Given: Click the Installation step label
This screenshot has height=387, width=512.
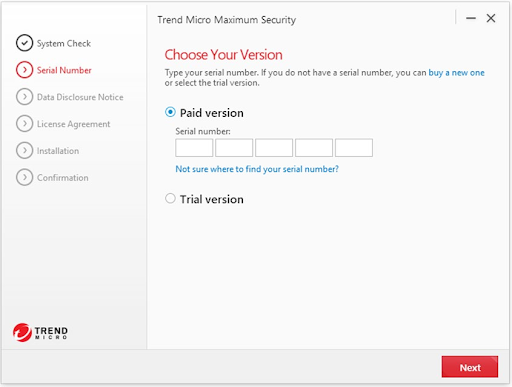Looking at the screenshot, I should coord(58,151).
